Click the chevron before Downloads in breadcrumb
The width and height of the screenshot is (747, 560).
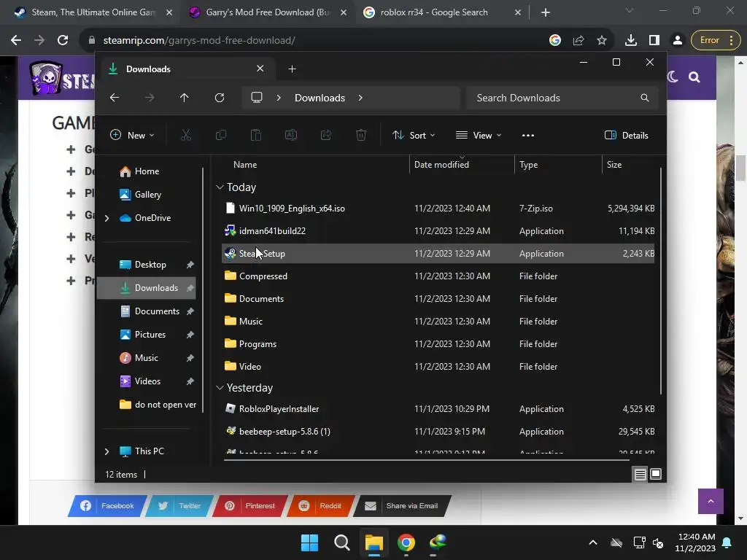[279, 98]
